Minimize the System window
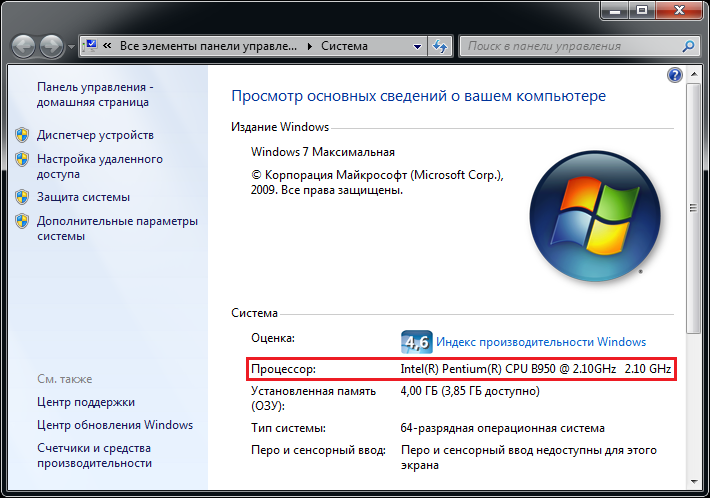This screenshot has height=498, width=710. point(614,11)
